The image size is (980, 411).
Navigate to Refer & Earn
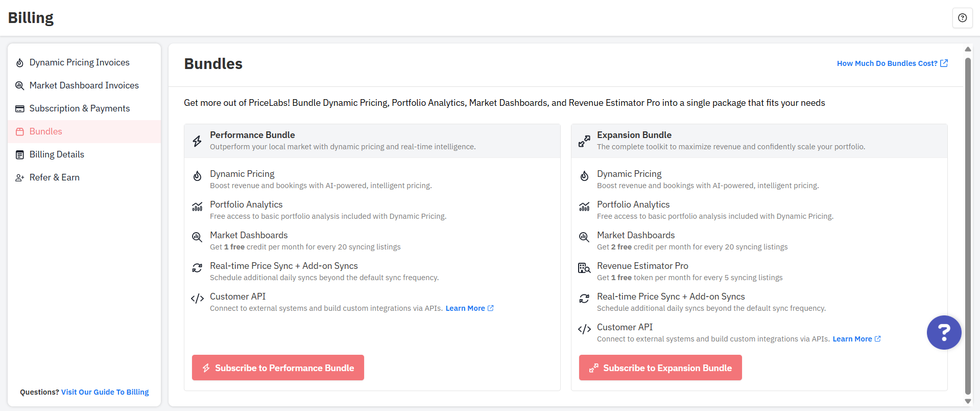(x=84, y=177)
